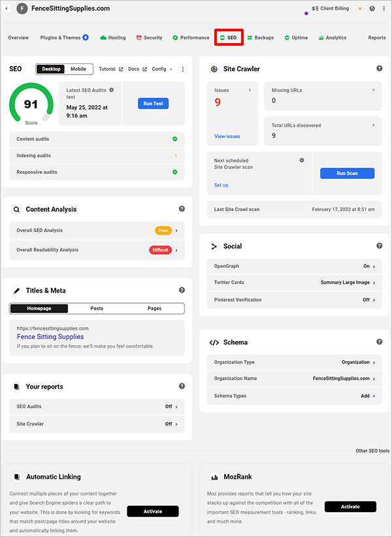Click the Site Crawler schedule gear icon

[302, 160]
